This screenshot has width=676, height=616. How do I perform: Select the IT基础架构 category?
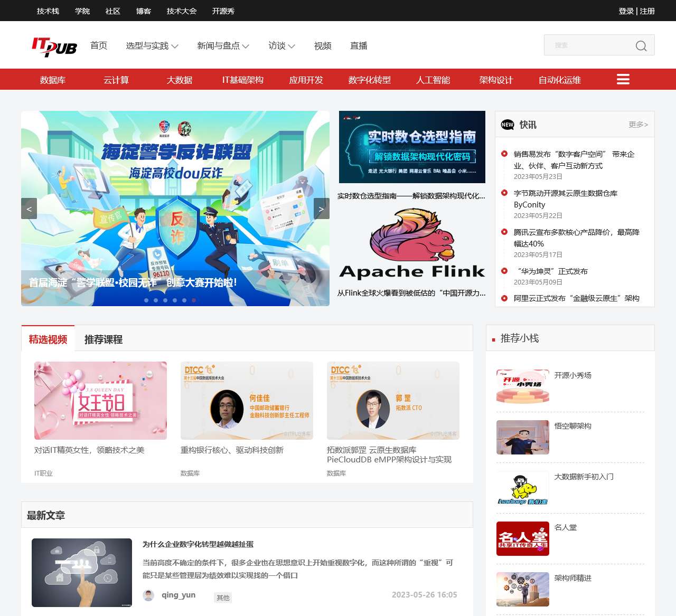pos(243,80)
